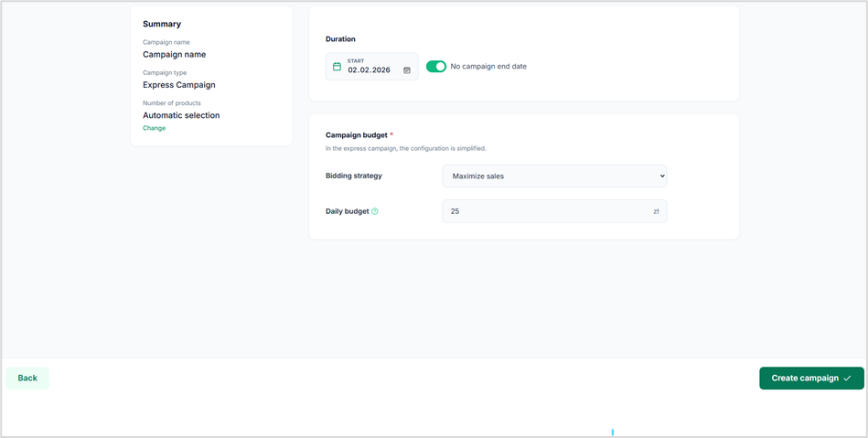Click the Summary heading
868x438 pixels.
[162, 24]
